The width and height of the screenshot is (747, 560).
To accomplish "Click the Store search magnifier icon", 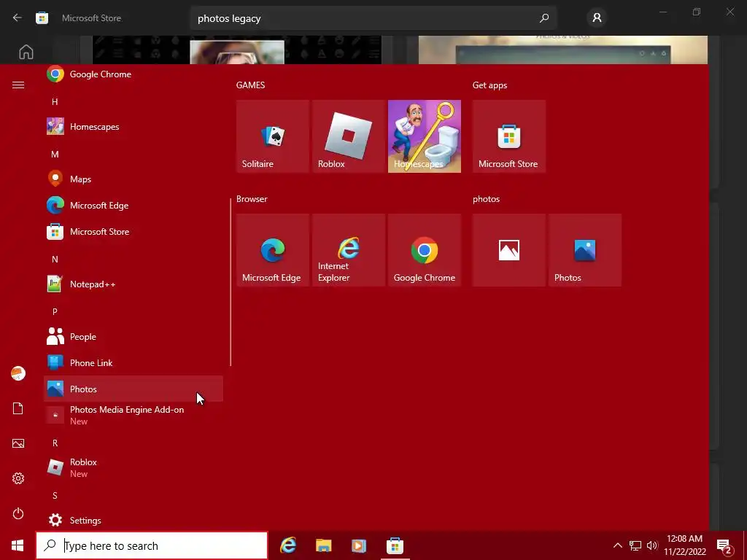I will pyautogui.click(x=544, y=18).
